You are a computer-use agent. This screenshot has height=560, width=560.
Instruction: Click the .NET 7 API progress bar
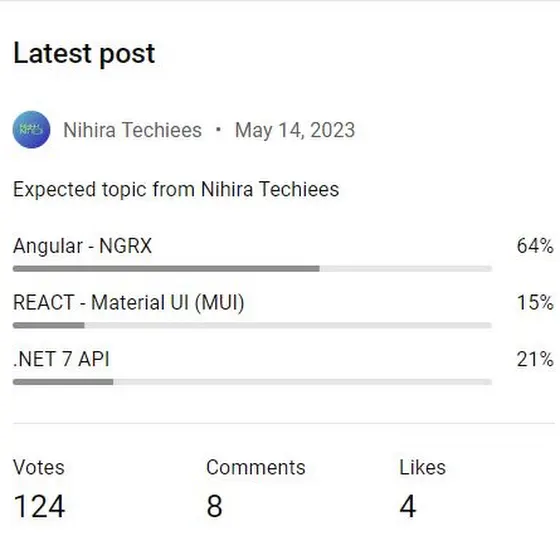(x=252, y=382)
